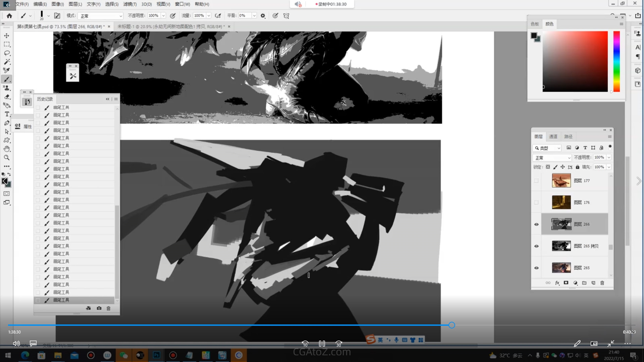The width and height of the screenshot is (644, 362).
Task: Select the layer 176 thumbnail
Action: (x=561, y=202)
